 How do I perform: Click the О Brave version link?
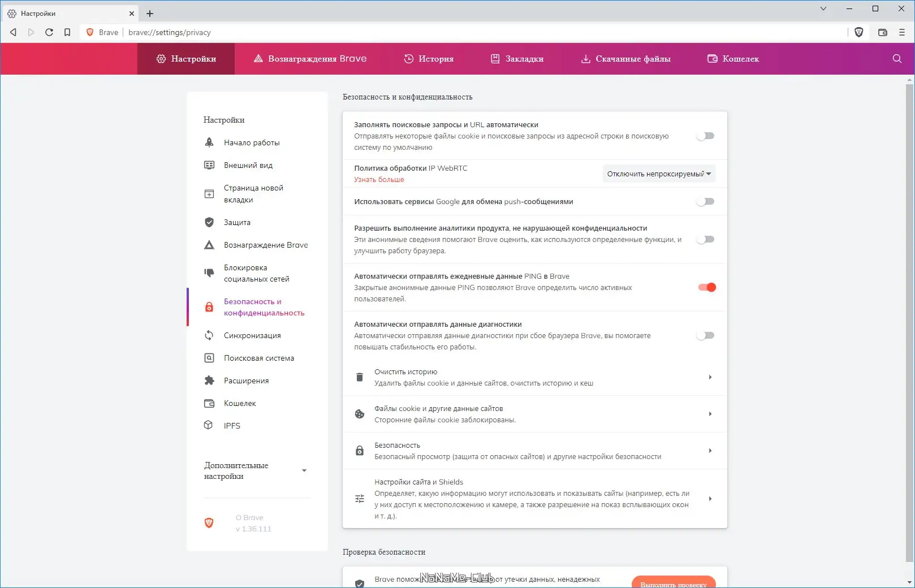(253, 523)
